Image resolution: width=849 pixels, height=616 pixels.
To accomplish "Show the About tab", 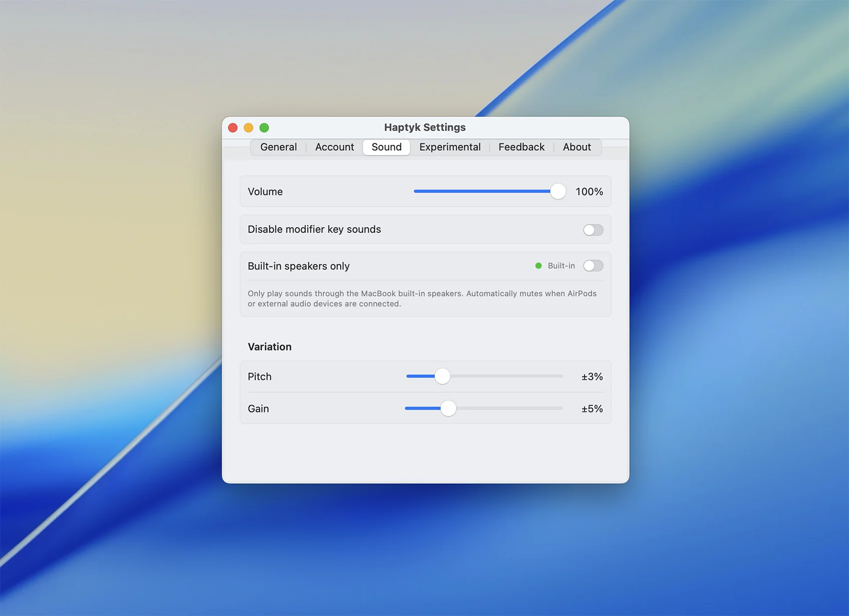I will (576, 147).
